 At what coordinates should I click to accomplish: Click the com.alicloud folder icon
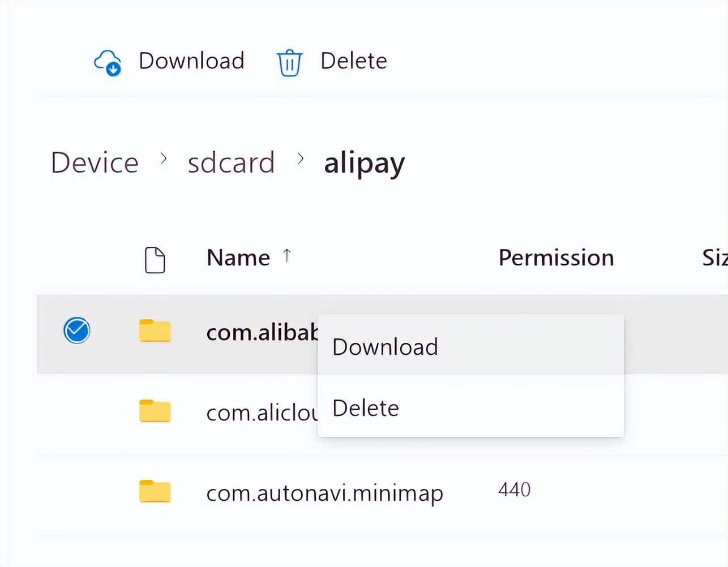155,411
